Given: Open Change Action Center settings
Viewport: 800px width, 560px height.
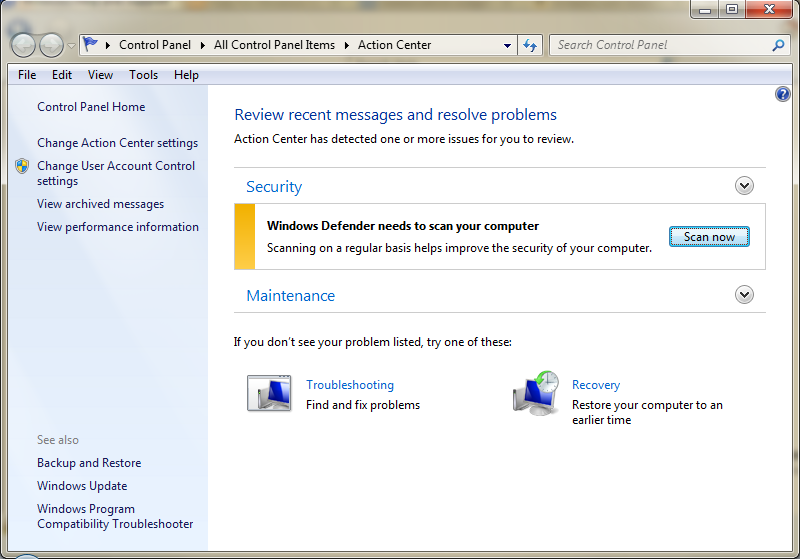Looking at the screenshot, I should click(117, 143).
